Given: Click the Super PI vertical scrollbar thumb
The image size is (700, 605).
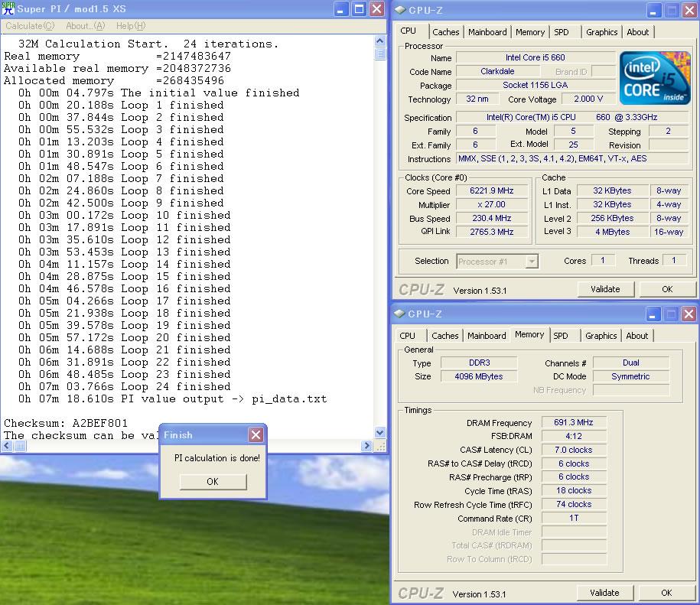Looking at the screenshot, I should [x=380, y=54].
